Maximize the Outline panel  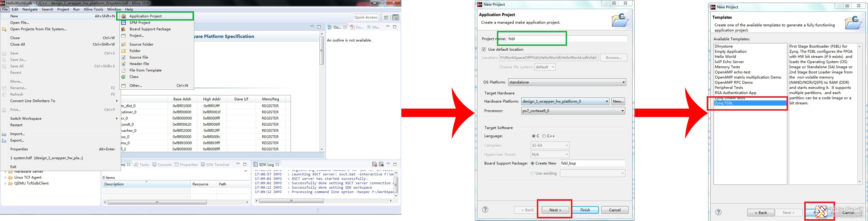tap(395, 27)
